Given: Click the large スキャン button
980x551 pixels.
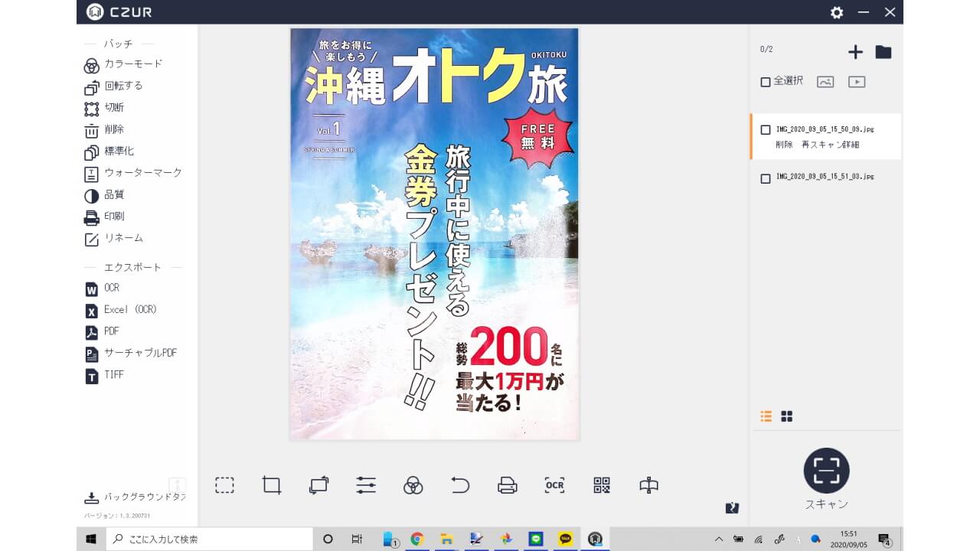Looking at the screenshot, I should click(x=826, y=471).
